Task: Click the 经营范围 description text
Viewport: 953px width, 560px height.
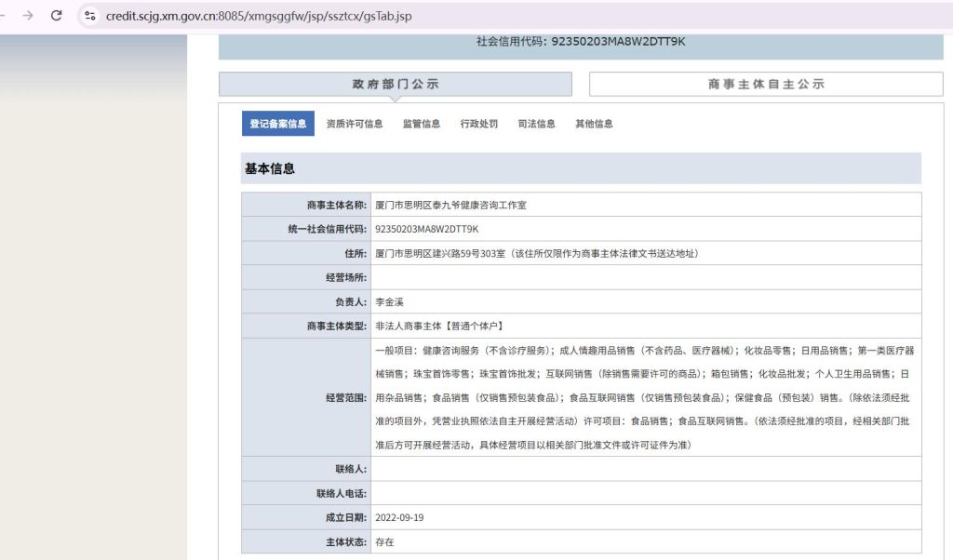Action: pos(645,397)
